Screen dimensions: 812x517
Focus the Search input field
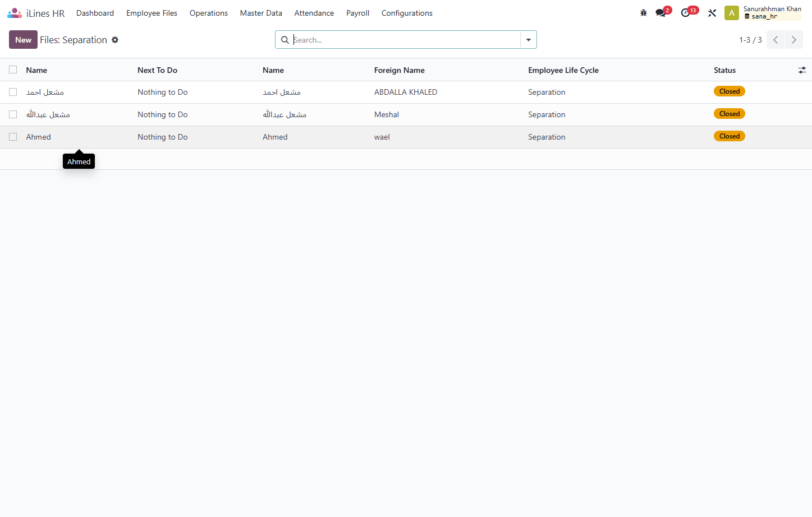click(406, 40)
